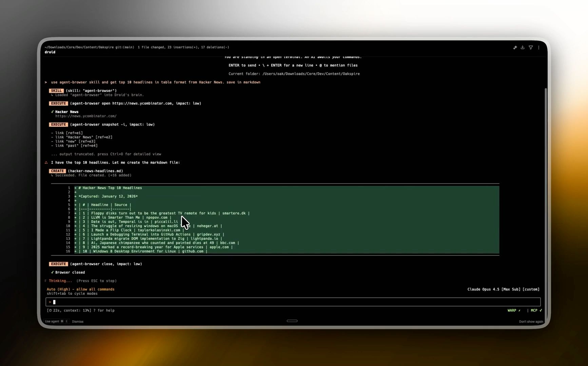Click 'Auto (High) - allow all commands' text
This screenshot has height=366, width=588.
coord(81,289)
